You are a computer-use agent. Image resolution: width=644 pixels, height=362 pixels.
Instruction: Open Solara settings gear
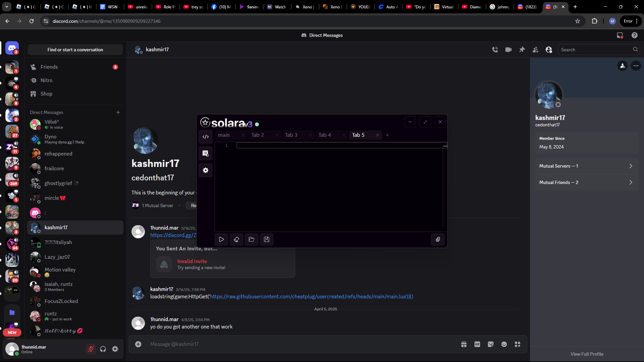click(x=206, y=170)
